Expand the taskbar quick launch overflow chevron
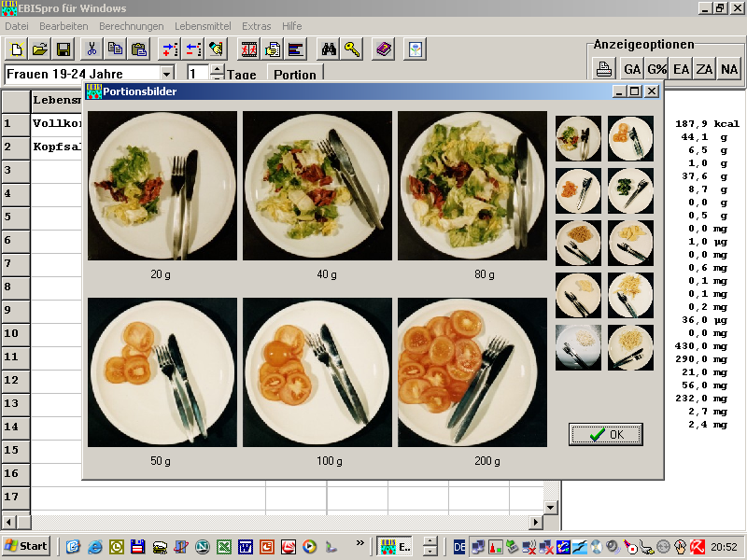This screenshot has height=560, width=747. 360,543
